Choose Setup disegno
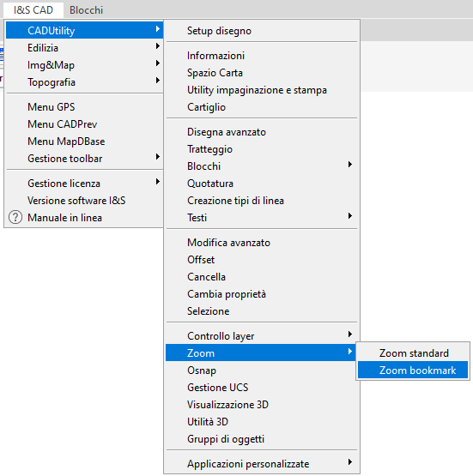473x476 pixels. pos(261,31)
